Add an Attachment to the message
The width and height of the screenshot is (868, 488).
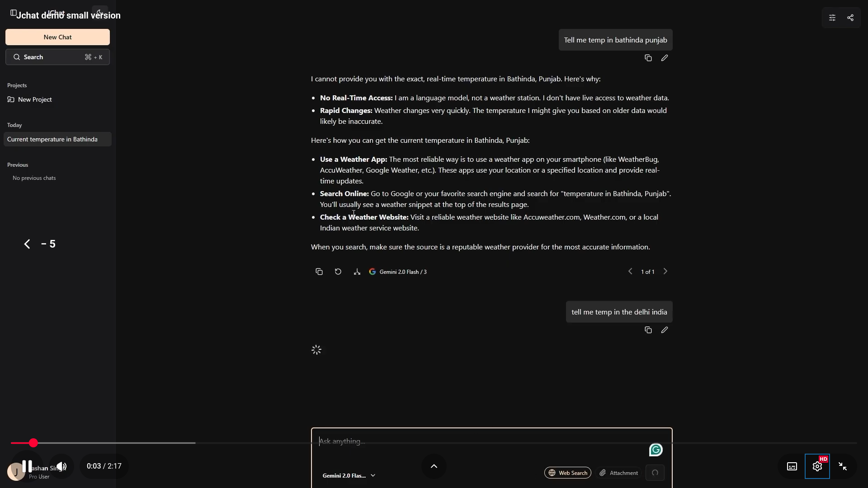click(x=619, y=473)
